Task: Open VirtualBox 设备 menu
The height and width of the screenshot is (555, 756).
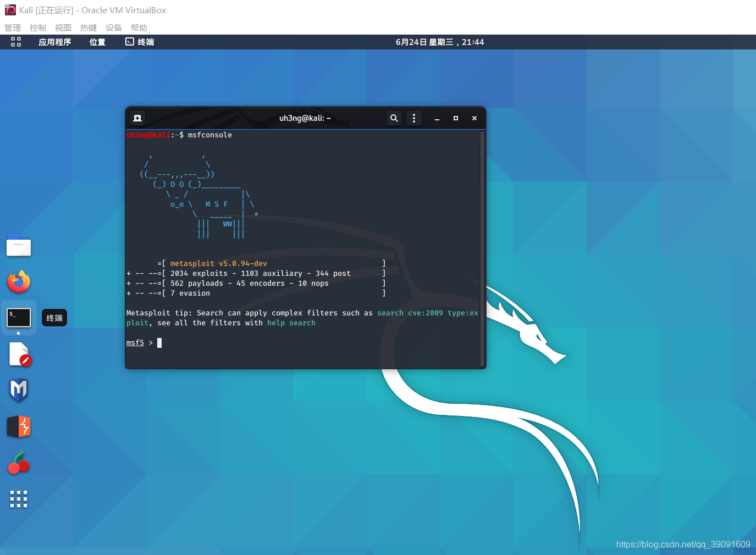Action: 114,27
